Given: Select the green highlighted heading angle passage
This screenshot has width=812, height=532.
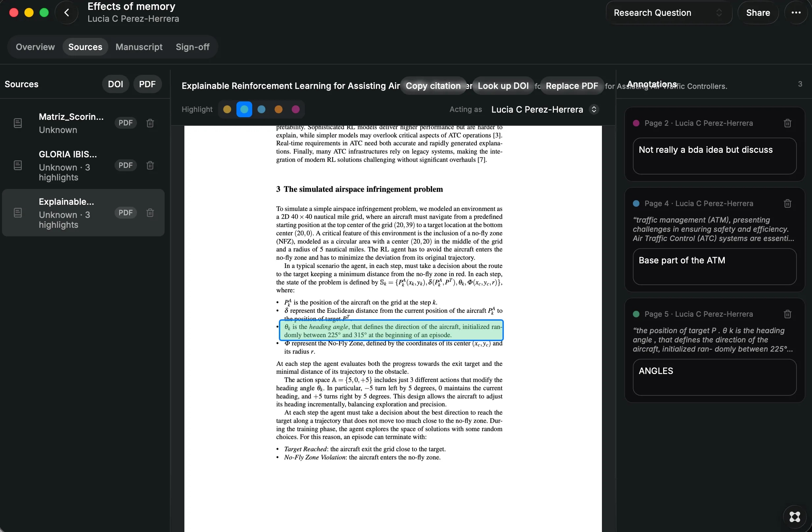Looking at the screenshot, I should (x=391, y=331).
